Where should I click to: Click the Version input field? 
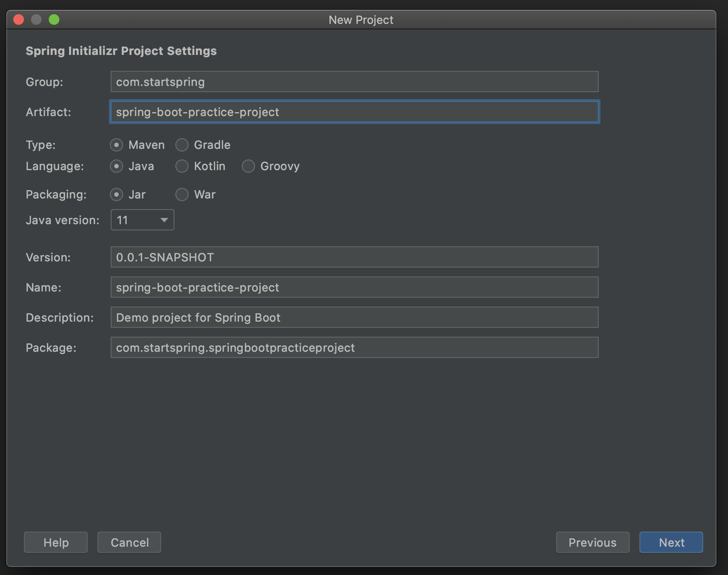point(355,257)
